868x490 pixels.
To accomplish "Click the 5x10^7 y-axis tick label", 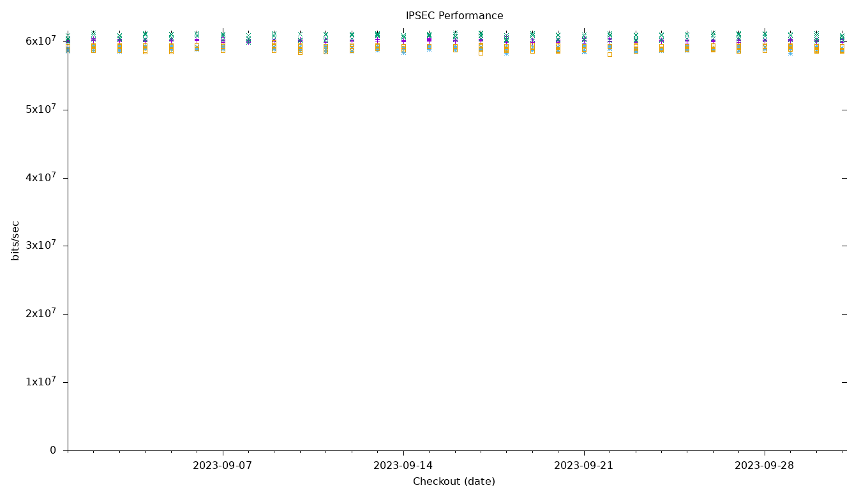I will [x=41, y=109].
